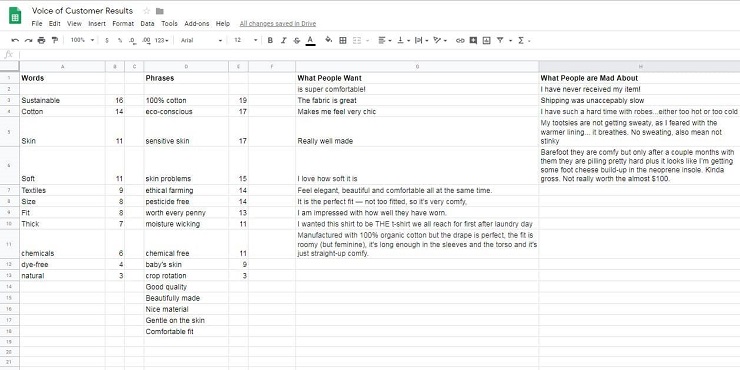Click the Print icon
This screenshot has height=370, width=740.
tap(42, 41)
